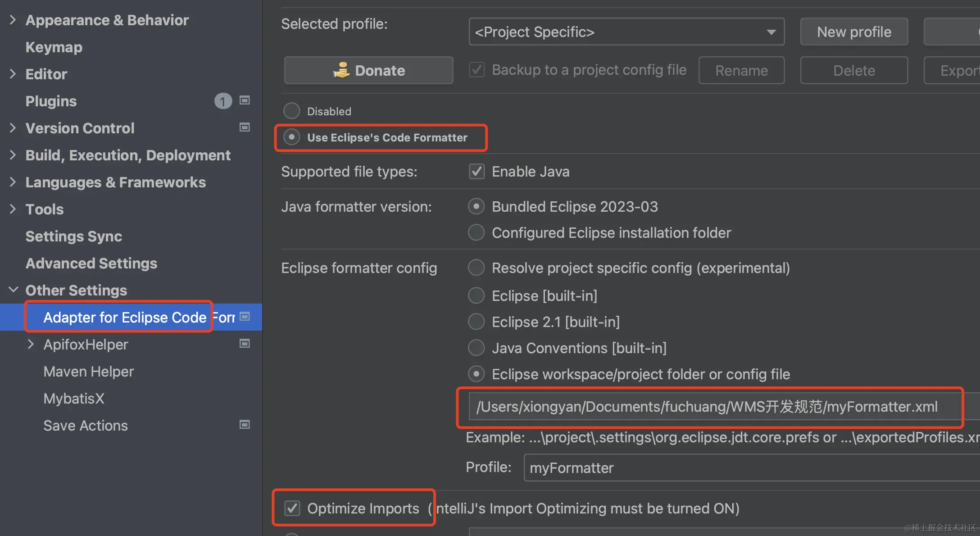Select the Disabled radio option
This screenshot has width=980, height=536.
point(292,111)
